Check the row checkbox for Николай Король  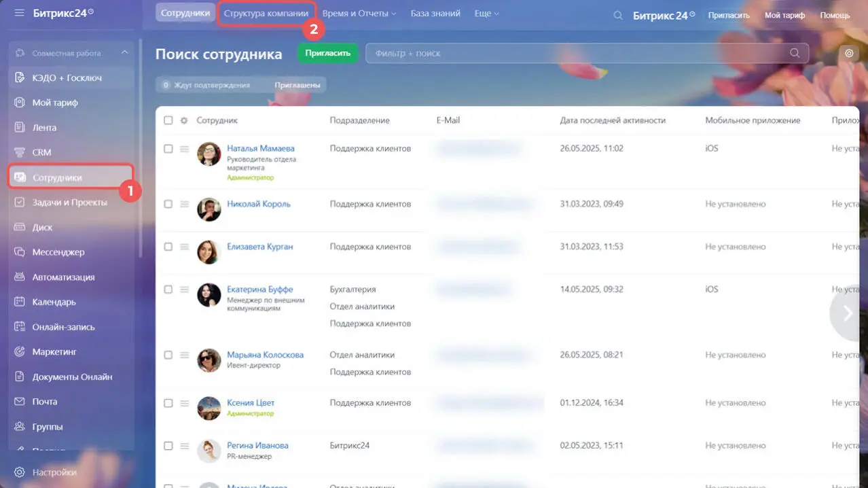tap(167, 203)
